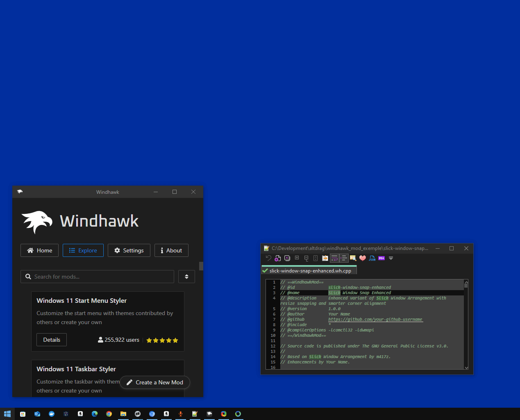Image resolution: width=520 pixels, height=420 pixels.
Task: Open Windhawk Settings tab
Action: coord(129,250)
